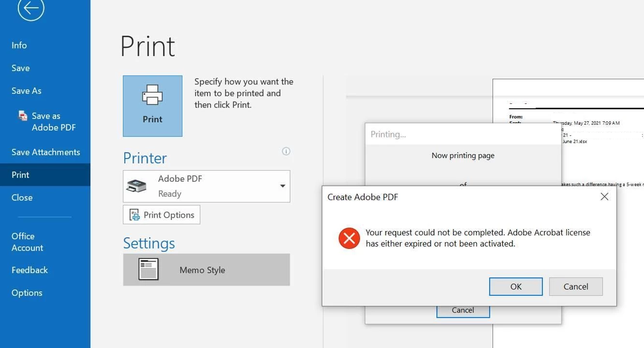Cancel the Printing progress dialog
The image size is (644, 348).
tap(463, 310)
